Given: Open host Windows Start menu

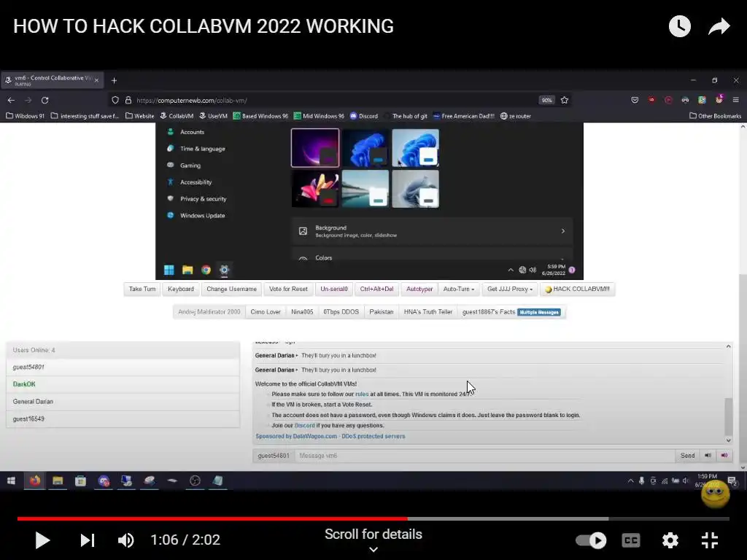Looking at the screenshot, I should point(12,481).
